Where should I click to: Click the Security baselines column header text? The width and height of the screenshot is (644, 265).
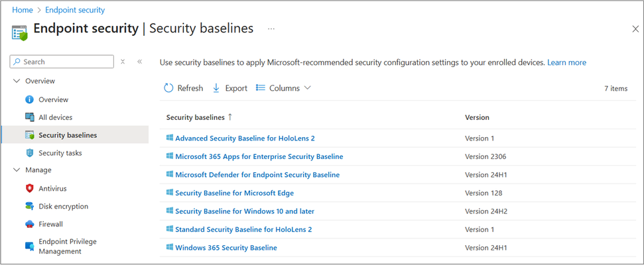(x=196, y=117)
